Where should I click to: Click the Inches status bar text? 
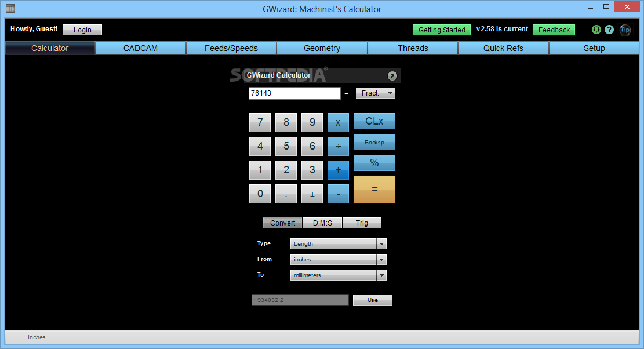[x=37, y=337]
